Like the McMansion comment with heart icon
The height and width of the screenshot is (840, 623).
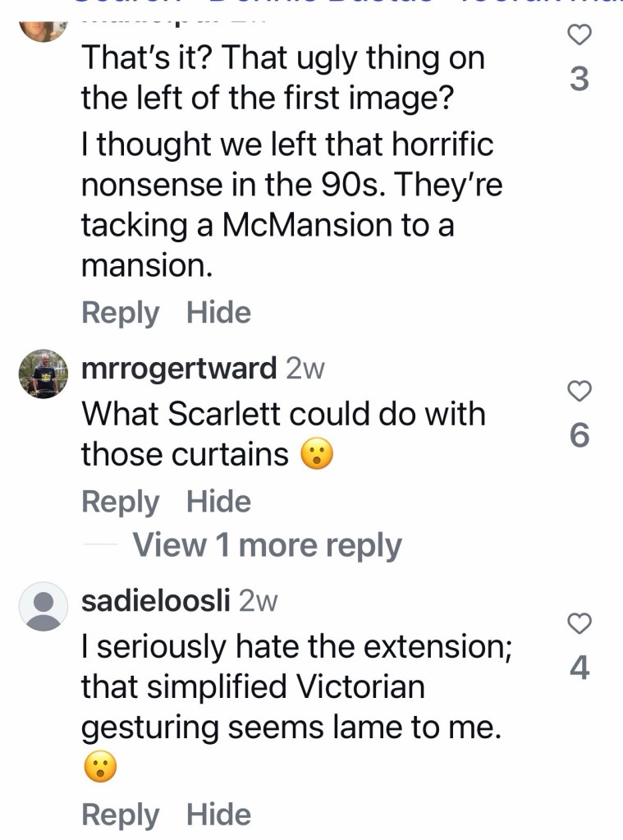(579, 35)
